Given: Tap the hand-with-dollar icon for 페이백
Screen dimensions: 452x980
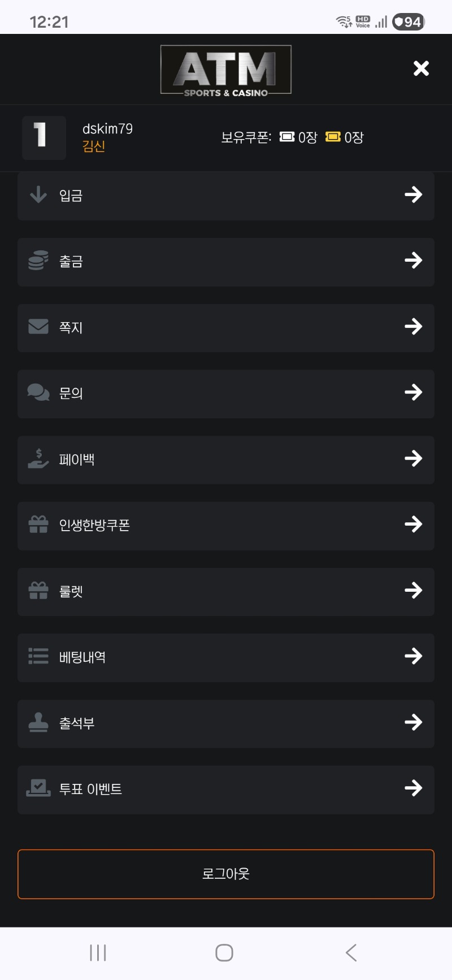Looking at the screenshot, I should (38, 458).
